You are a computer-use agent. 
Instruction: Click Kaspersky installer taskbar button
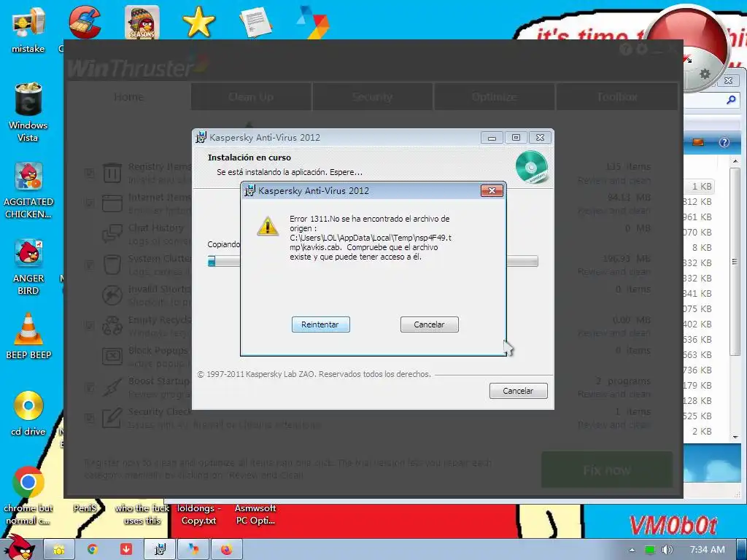tap(160, 550)
